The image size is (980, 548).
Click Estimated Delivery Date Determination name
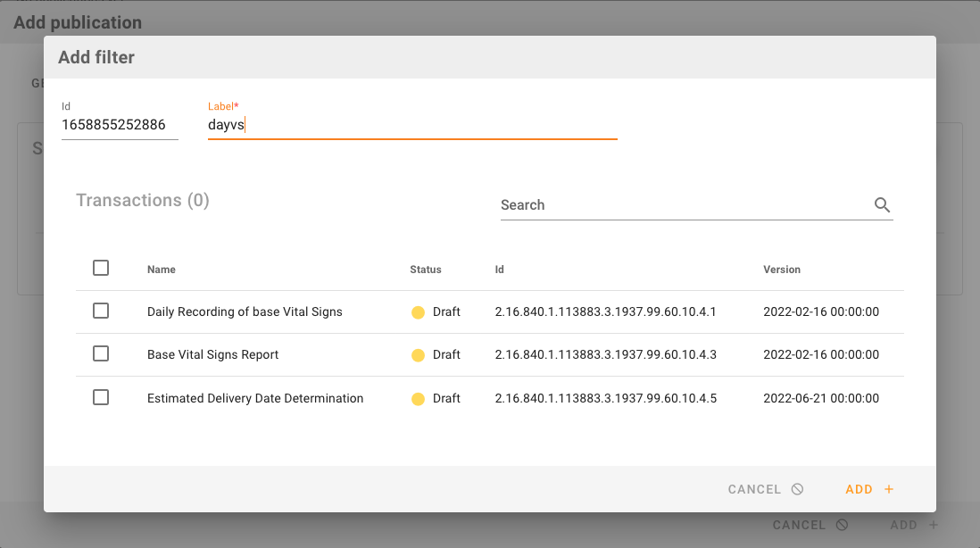point(255,399)
